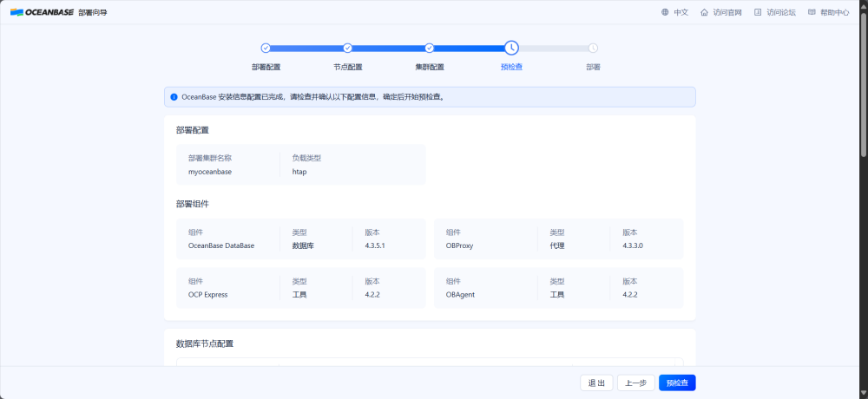
Task: Go to the 部署配置 step label
Action: [x=266, y=67]
